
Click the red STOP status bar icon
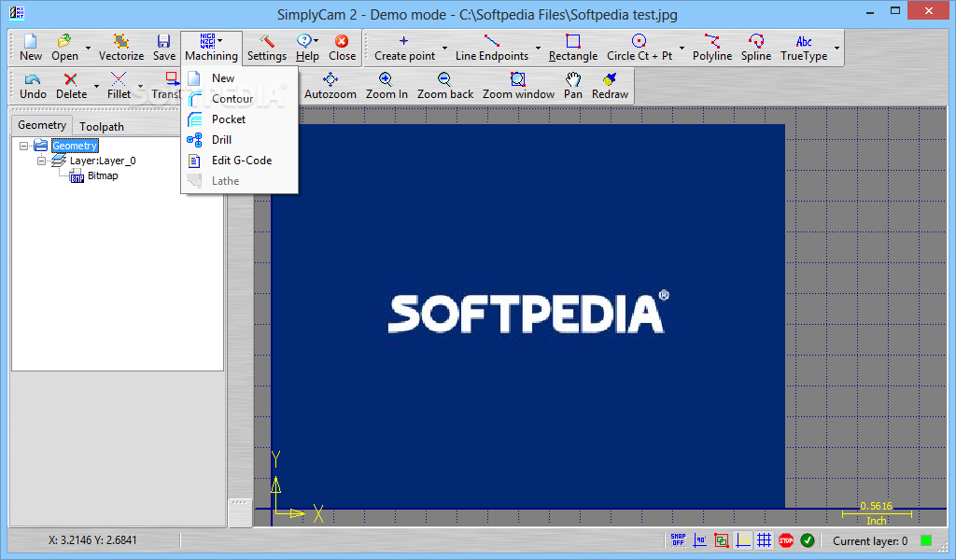tap(786, 540)
